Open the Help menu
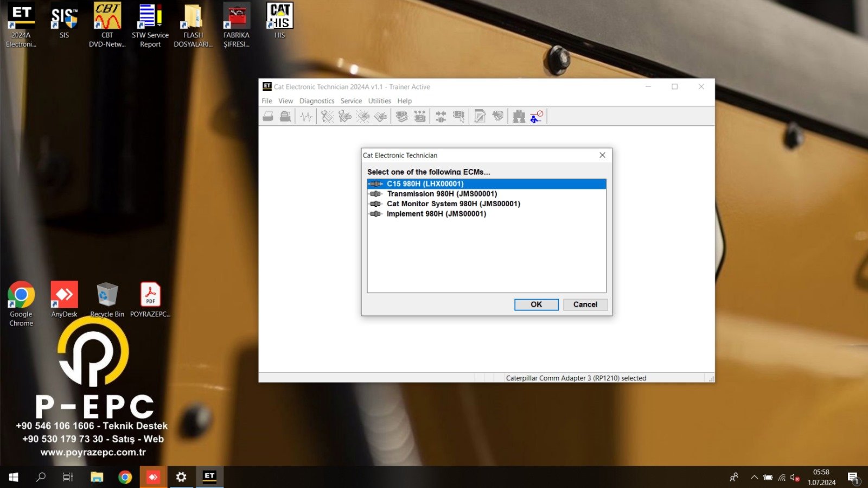 pyautogui.click(x=405, y=101)
